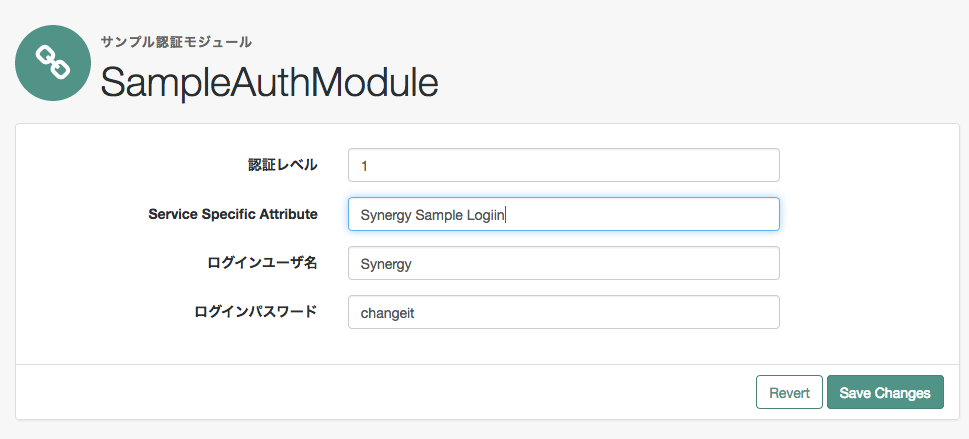Focus the ログインパスワード input field
Screen dimensions: 969x439
563,313
